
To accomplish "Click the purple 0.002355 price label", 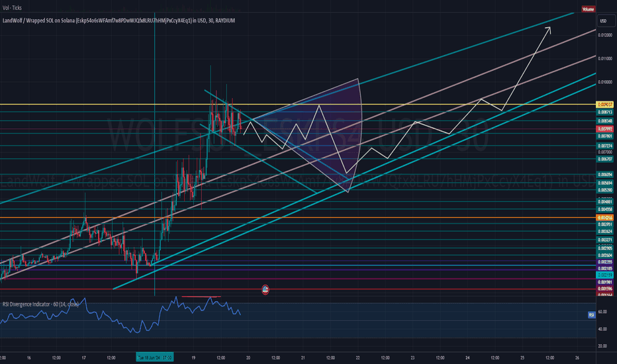I will [x=605, y=262].
